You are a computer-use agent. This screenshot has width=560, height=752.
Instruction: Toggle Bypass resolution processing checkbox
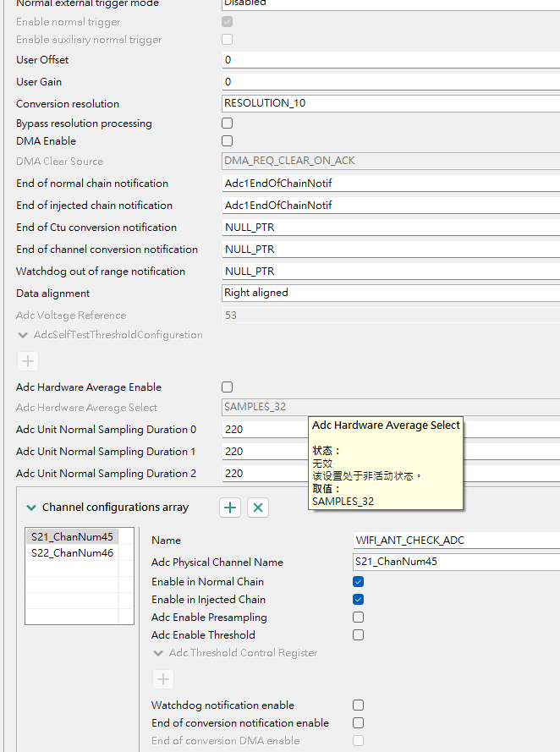228,124
